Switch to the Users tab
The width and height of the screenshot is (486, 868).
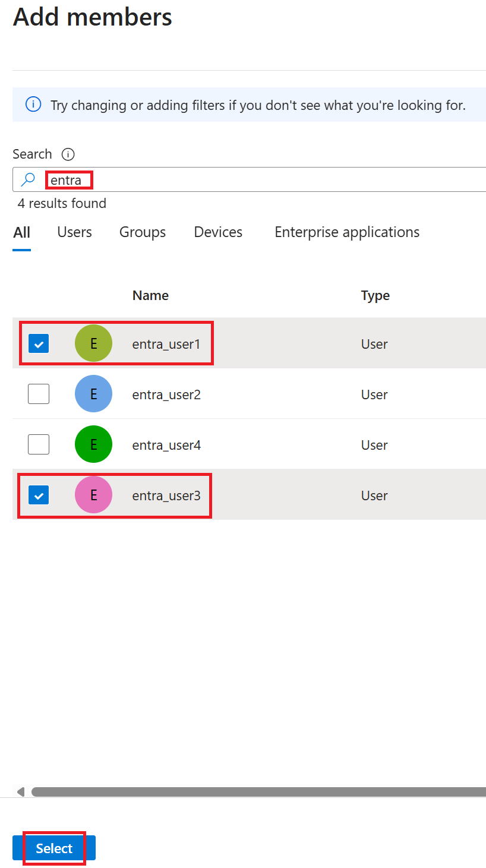pos(74,232)
